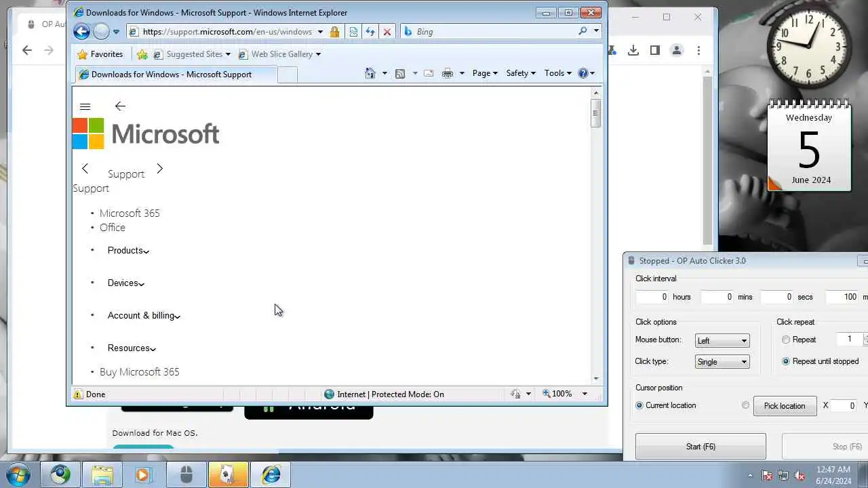
Task: Open the Help question mark icon
Action: click(x=583, y=73)
